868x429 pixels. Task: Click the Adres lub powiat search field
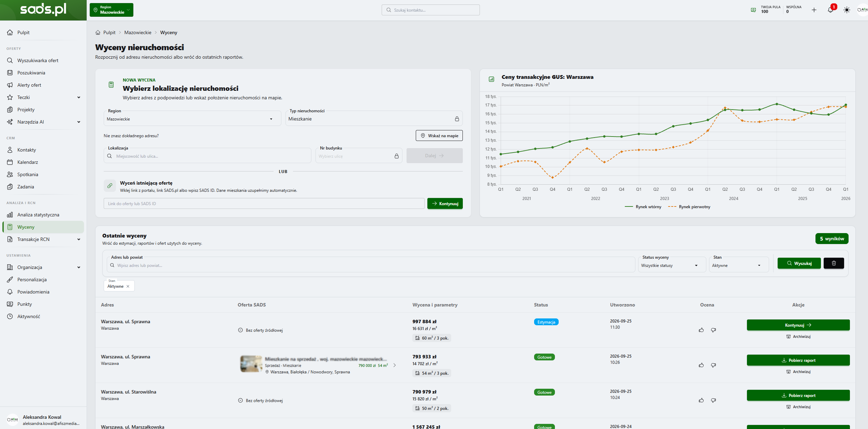point(371,265)
